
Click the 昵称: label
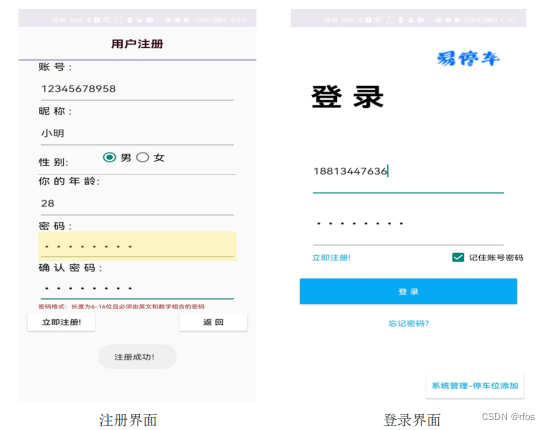coord(55,111)
